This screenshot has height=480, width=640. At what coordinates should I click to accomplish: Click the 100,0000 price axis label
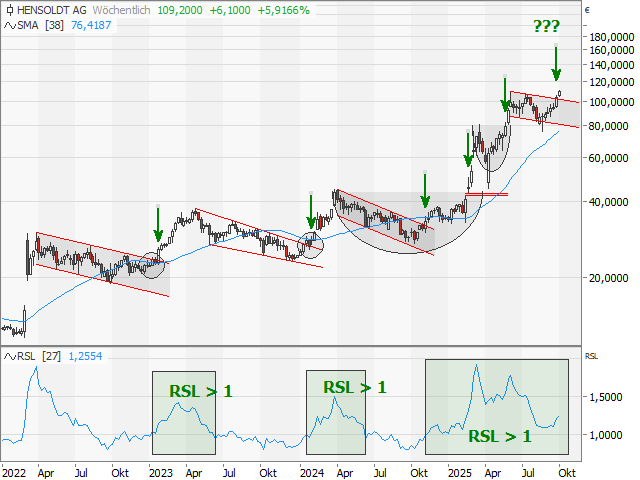tap(611, 102)
